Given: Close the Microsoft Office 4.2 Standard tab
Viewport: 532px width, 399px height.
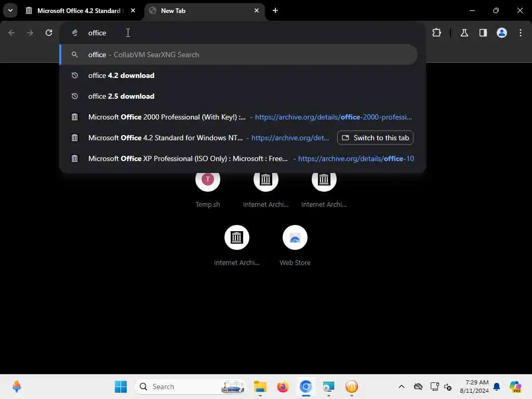Looking at the screenshot, I should pos(133,10).
